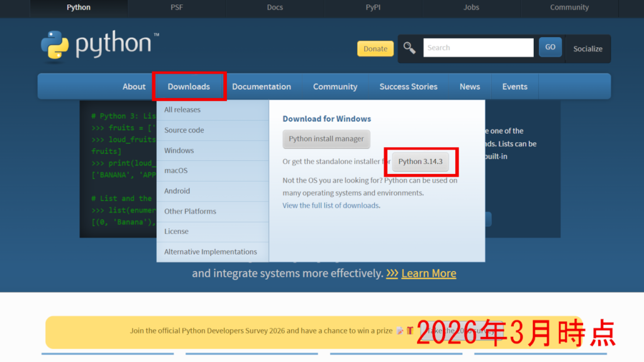Click the Donate button

coord(375,48)
